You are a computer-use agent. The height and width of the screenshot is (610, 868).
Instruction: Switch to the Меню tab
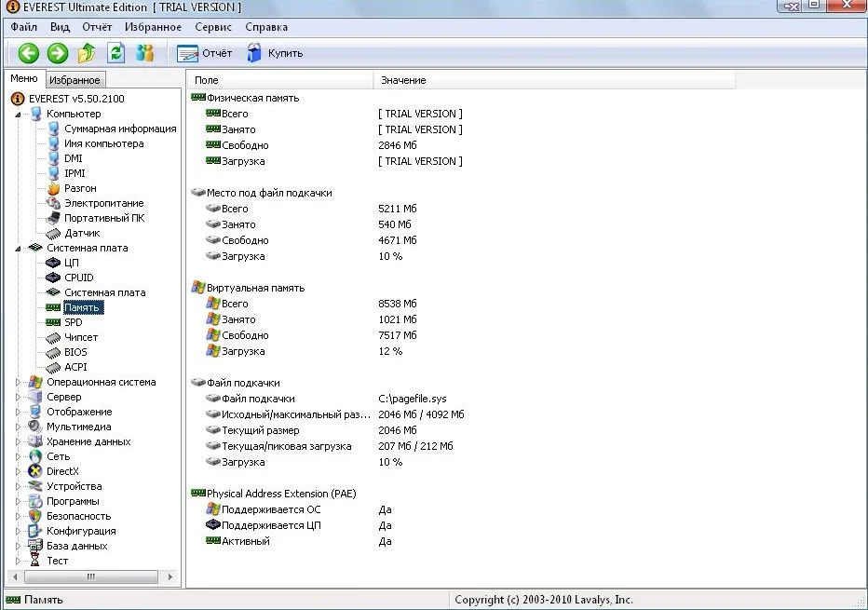point(24,78)
